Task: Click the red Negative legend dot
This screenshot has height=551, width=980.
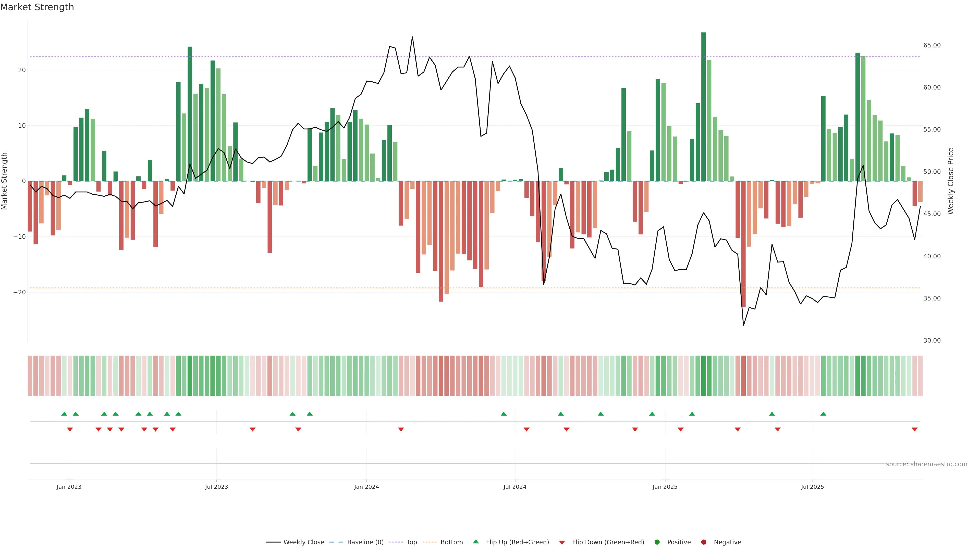Action: (x=703, y=542)
